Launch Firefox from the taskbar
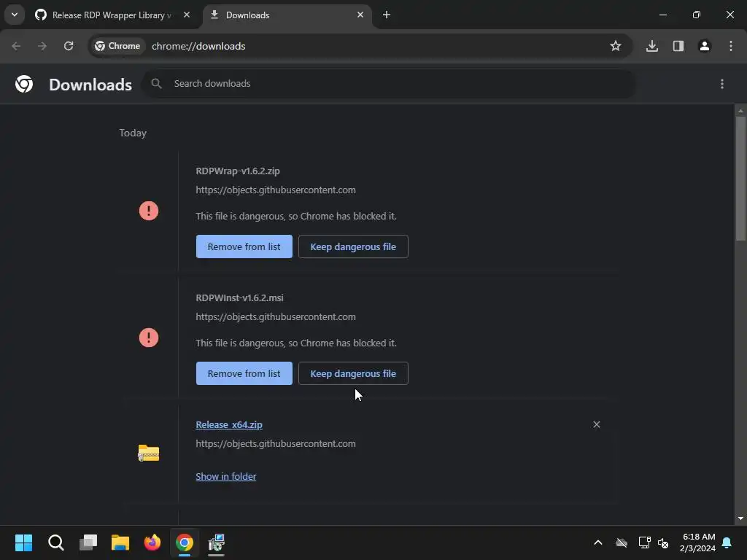Screen dimensions: 747x560 tap(152, 542)
